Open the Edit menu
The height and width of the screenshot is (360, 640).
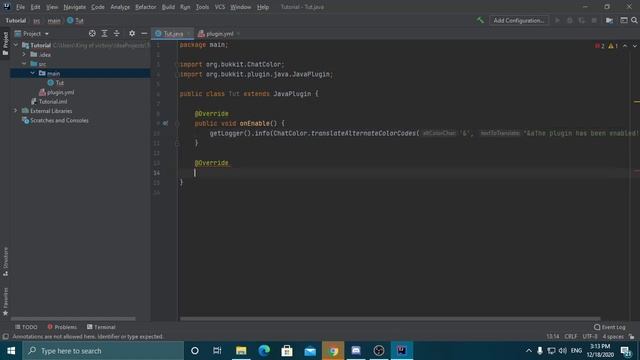click(x=36, y=7)
